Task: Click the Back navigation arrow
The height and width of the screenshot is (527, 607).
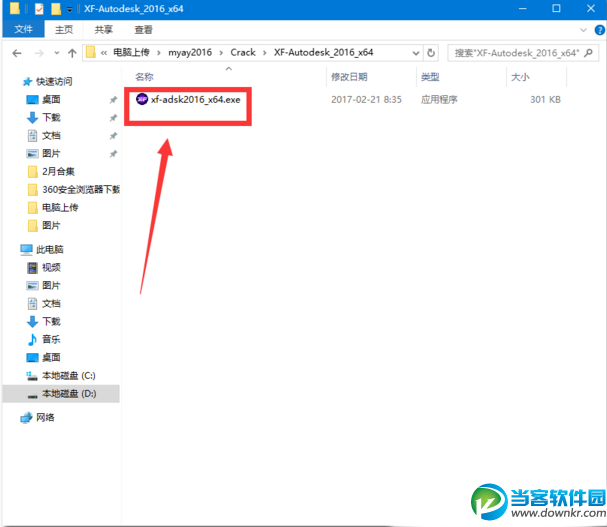Action: [x=17, y=53]
